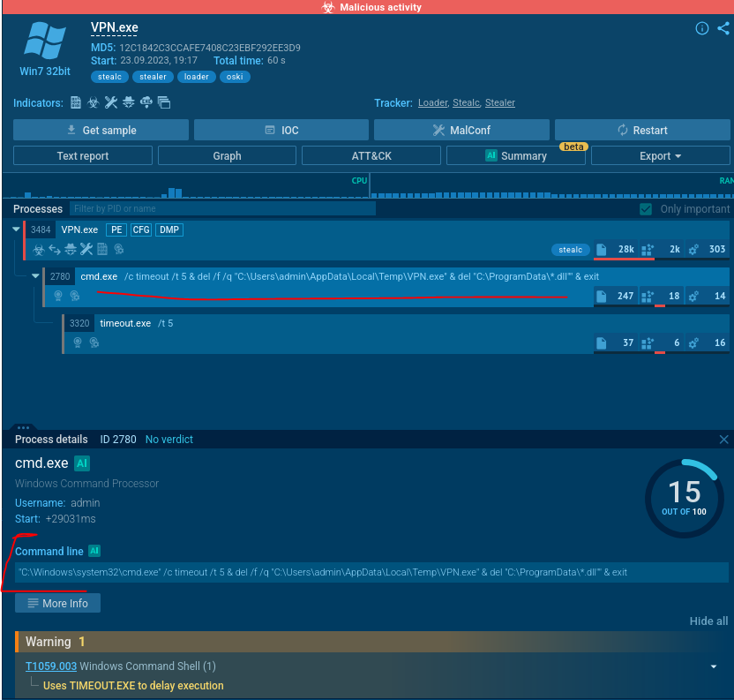The width and height of the screenshot is (734, 700).
Task: Open the Export dropdown
Action: click(x=660, y=156)
